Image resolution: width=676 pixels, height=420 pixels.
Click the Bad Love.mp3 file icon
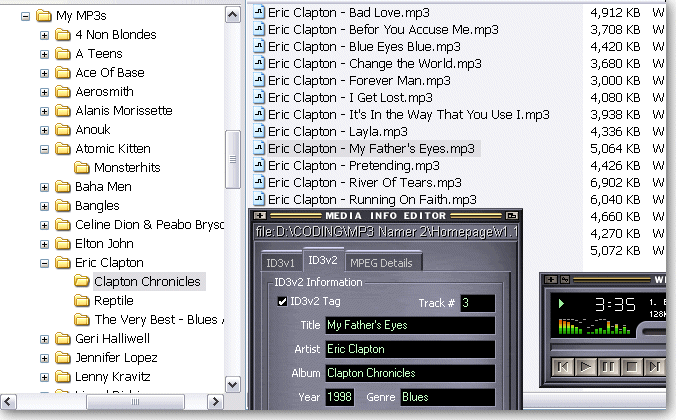(259, 12)
